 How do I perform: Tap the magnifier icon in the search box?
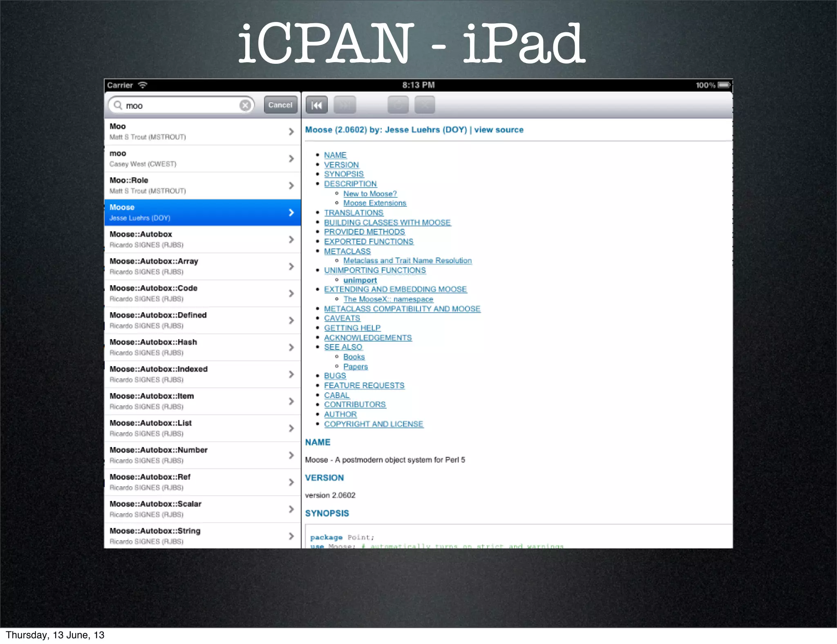(x=118, y=105)
